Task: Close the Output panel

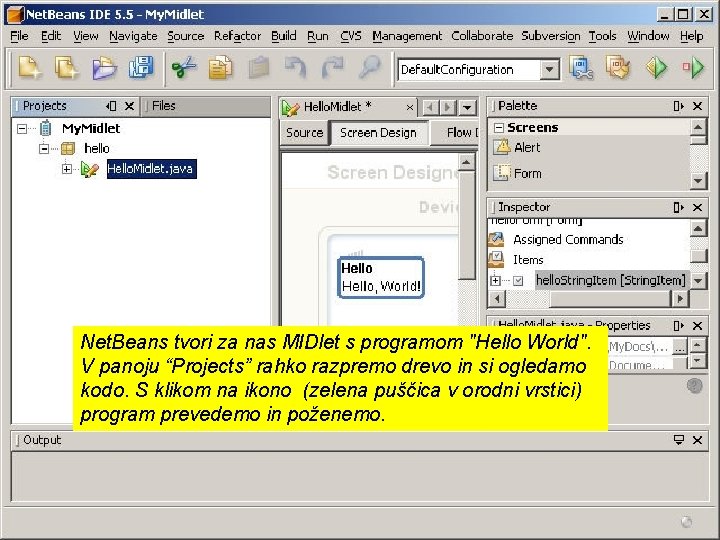Action: (x=698, y=440)
